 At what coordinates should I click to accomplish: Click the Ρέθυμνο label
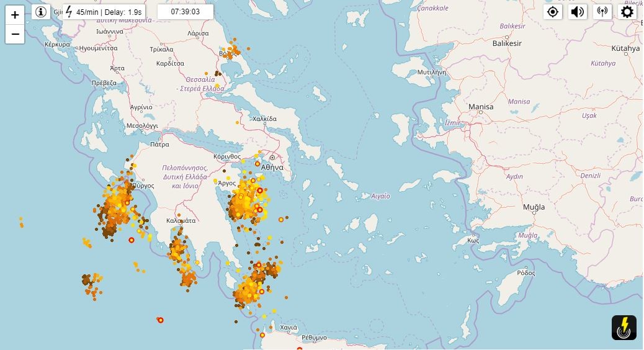314,338
